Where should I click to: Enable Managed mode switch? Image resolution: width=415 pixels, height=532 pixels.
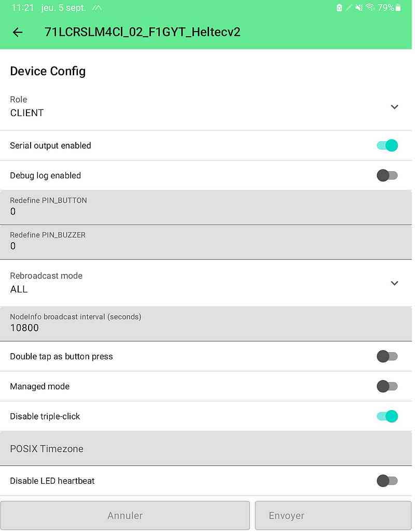387,386
